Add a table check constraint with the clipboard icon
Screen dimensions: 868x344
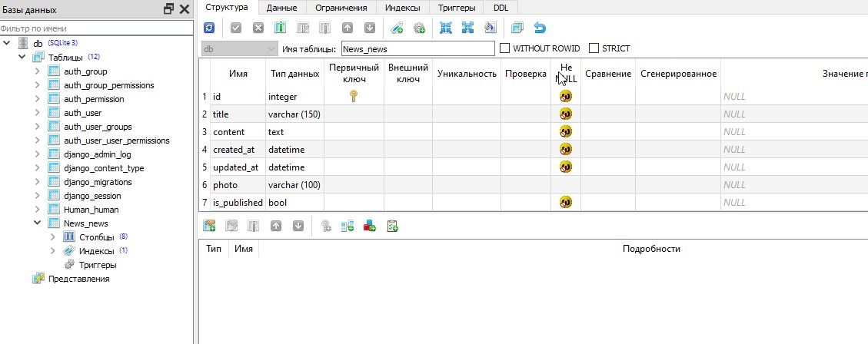coord(392,226)
